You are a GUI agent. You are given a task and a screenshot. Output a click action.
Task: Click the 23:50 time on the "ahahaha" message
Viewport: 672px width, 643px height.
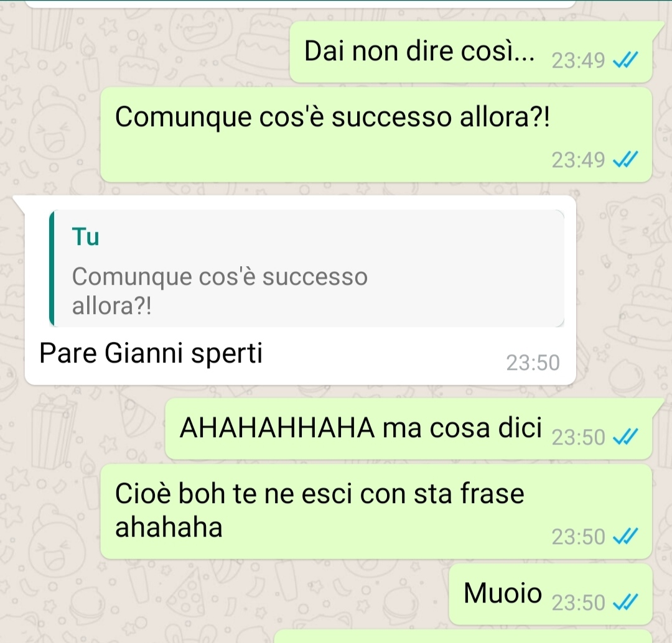(578, 537)
